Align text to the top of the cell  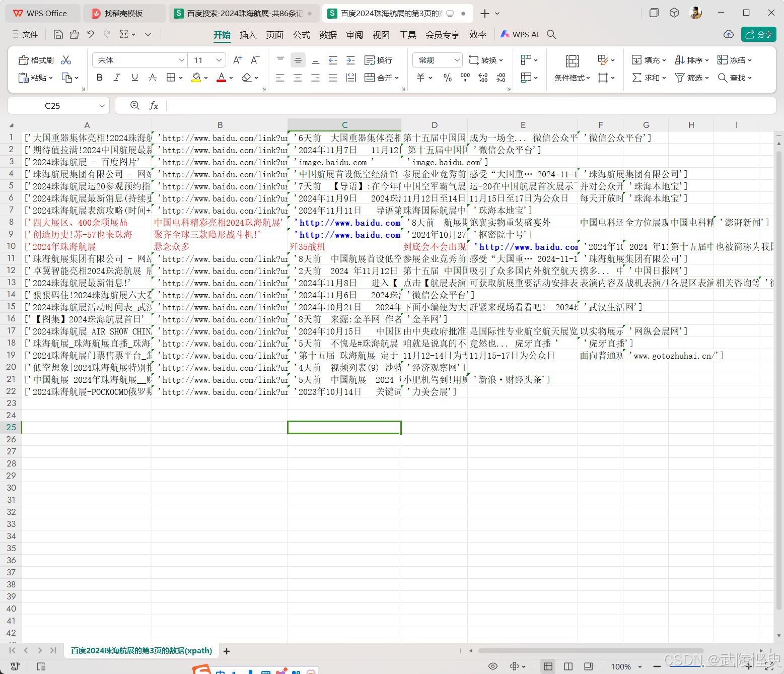[280, 60]
